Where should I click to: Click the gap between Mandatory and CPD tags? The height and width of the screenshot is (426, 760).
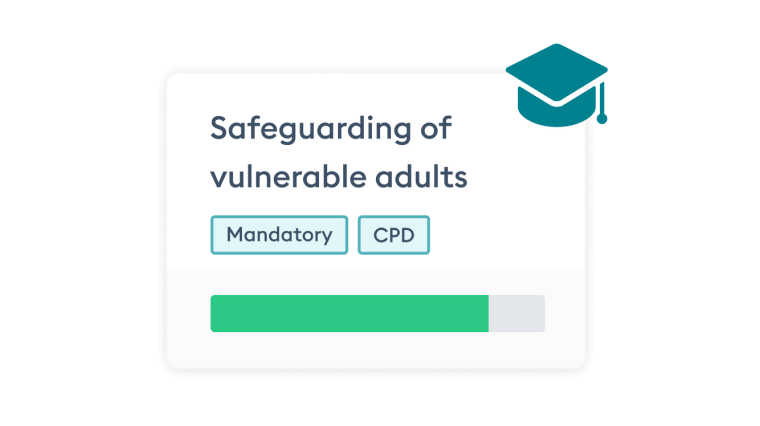[x=353, y=235]
